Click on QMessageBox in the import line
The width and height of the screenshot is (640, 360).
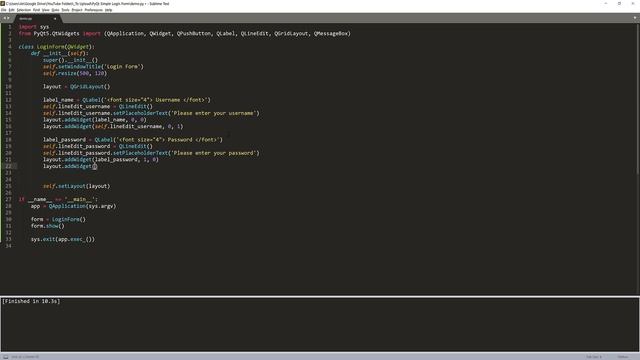click(332, 33)
